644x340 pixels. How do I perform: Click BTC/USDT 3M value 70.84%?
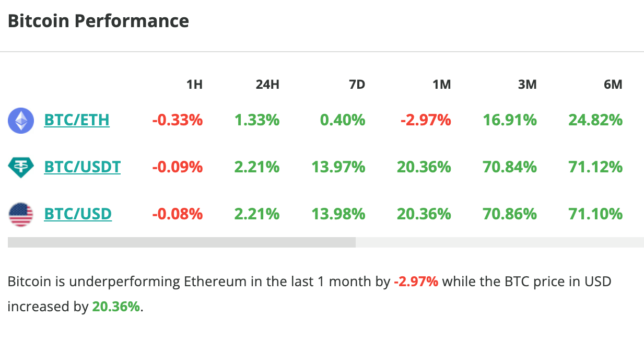510,167
